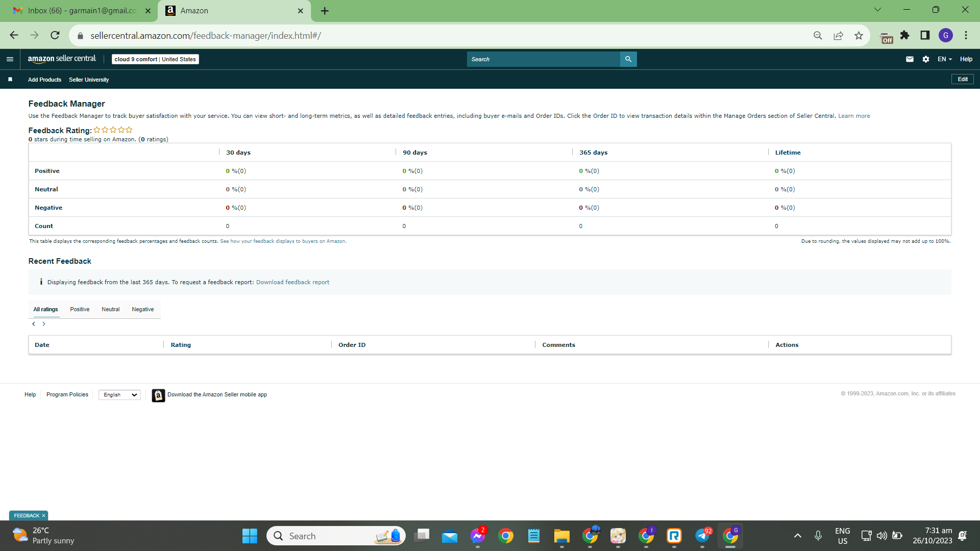Viewport: 980px width, 551px height.
Task: Click the Comments column header
Action: click(558, 345)
